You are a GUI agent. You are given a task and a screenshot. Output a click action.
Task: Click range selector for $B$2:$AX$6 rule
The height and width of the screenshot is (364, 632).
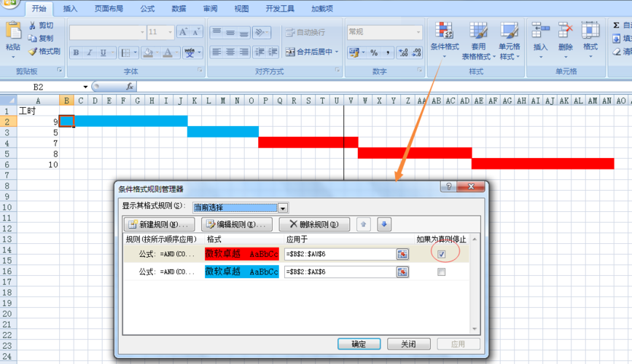pos(402,272)
